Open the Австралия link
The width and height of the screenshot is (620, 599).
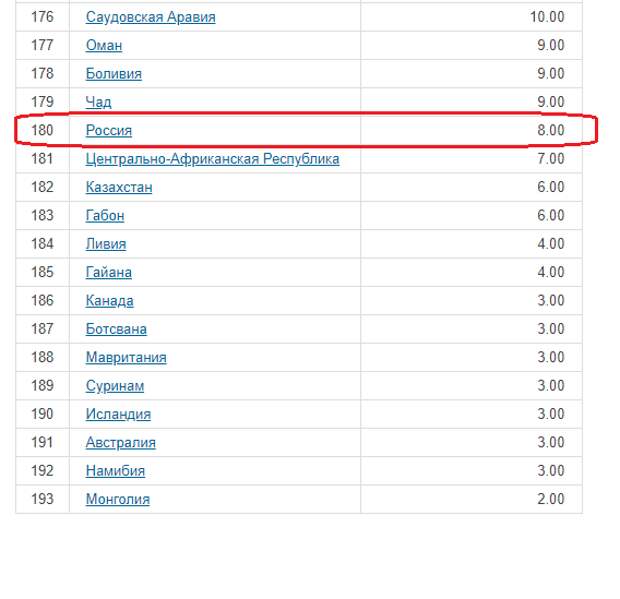click(x=120, y=443)
